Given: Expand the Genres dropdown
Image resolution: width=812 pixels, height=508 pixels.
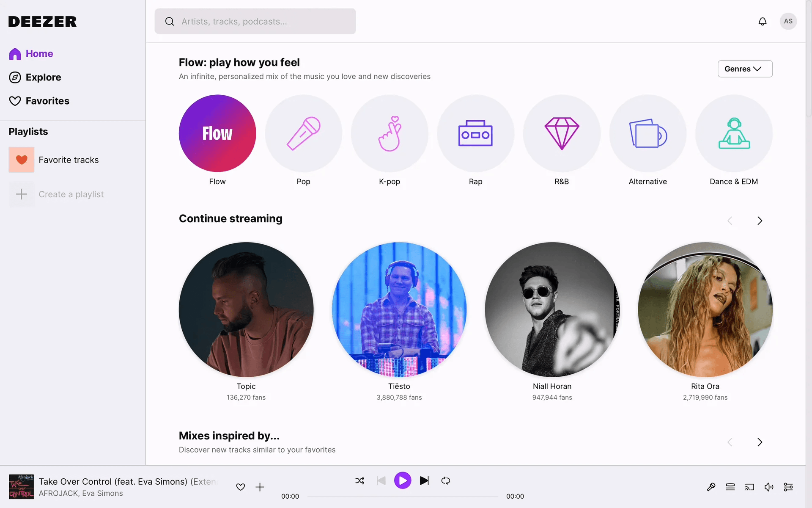Looking at the screenshot, I should pos(745,69).
